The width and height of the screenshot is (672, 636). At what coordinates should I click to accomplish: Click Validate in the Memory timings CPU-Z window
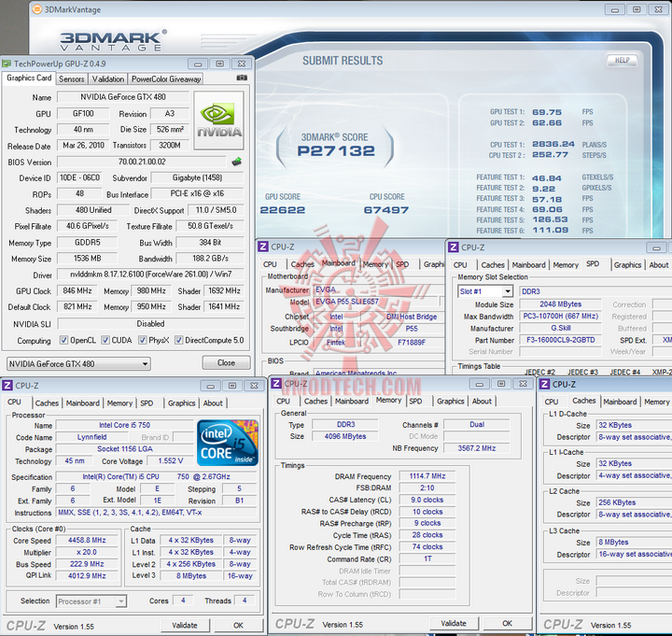(x=454, y=623)
